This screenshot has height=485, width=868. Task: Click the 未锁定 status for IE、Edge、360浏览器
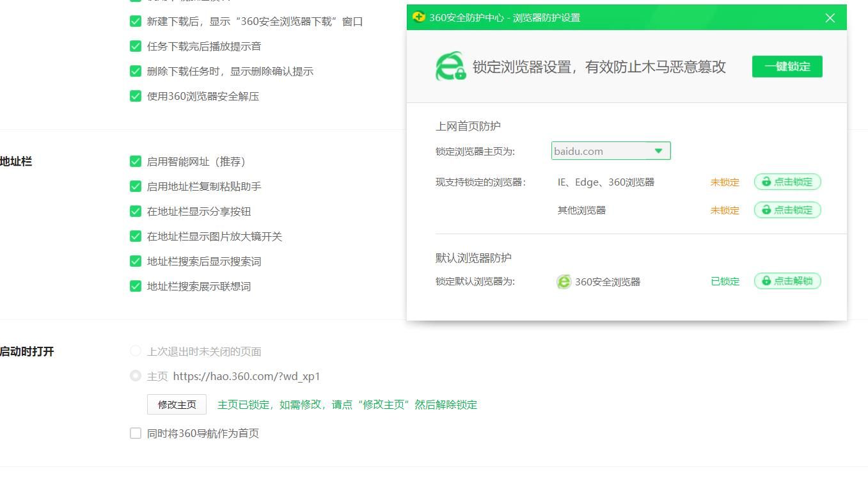(725, 182)
